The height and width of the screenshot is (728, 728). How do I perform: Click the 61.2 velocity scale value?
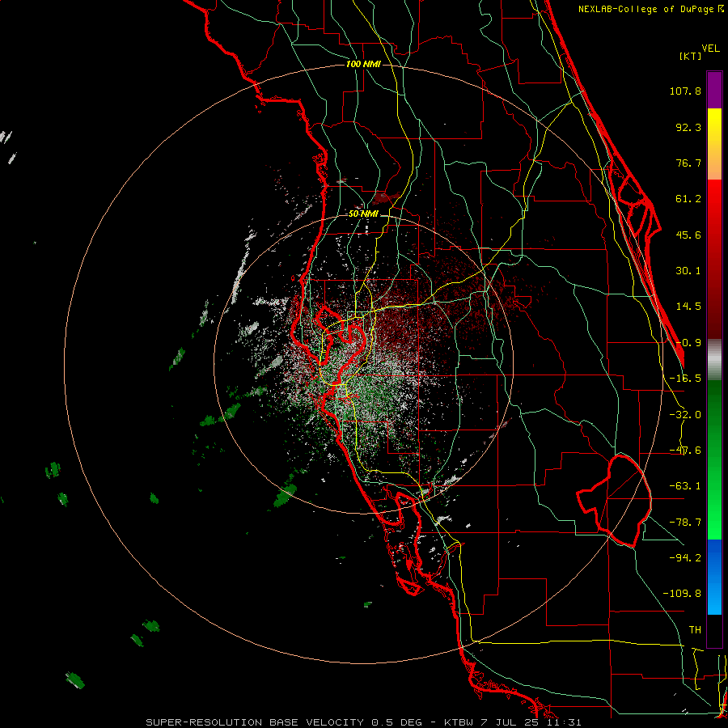tap(688, 199)
